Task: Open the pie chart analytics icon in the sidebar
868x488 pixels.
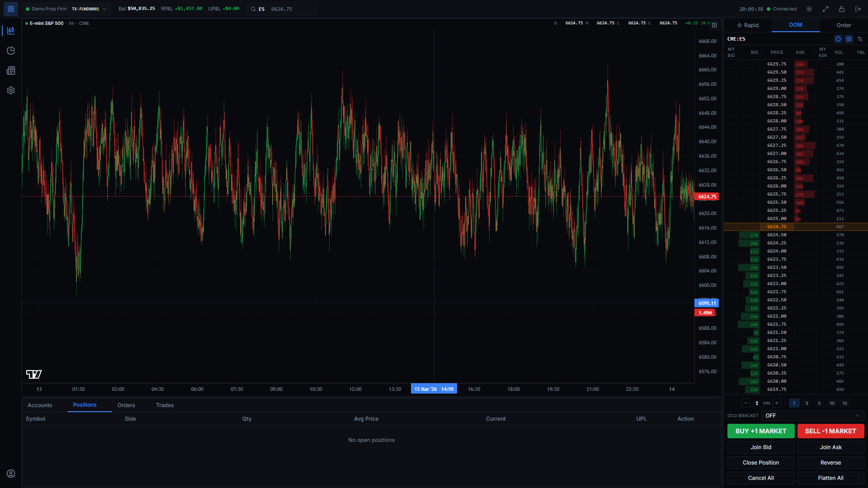Action: (x=11, y=51)
